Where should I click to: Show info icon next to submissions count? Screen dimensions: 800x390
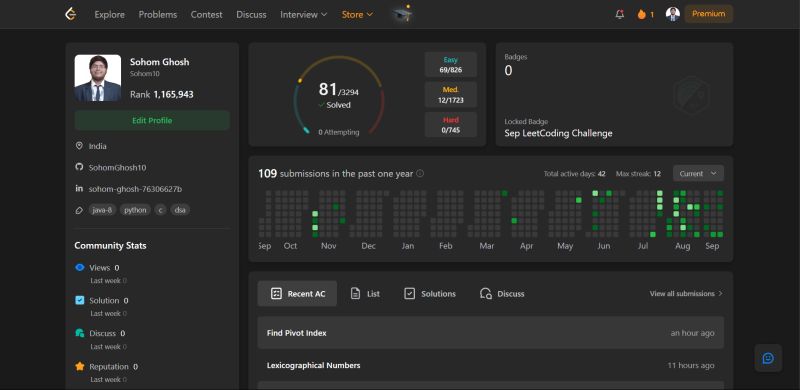[420, 173]
